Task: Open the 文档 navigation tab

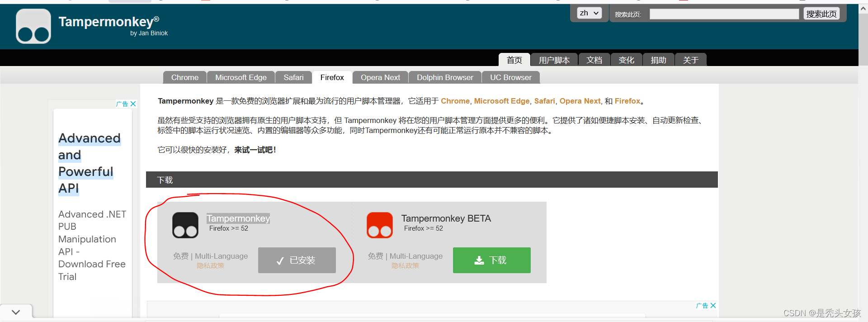Action: coord(594,60)
